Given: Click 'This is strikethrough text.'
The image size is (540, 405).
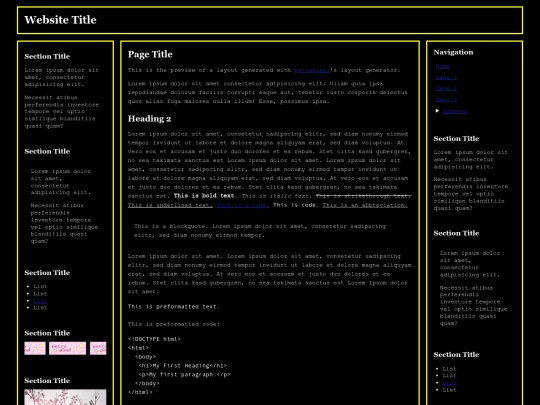Looking at the screenshot, I should 363,196.
